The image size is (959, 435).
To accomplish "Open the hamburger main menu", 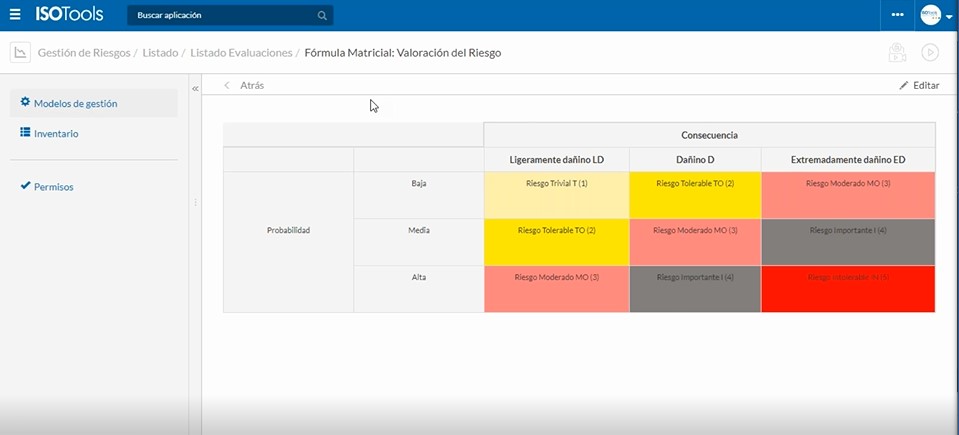I will (x=15, y=15).
